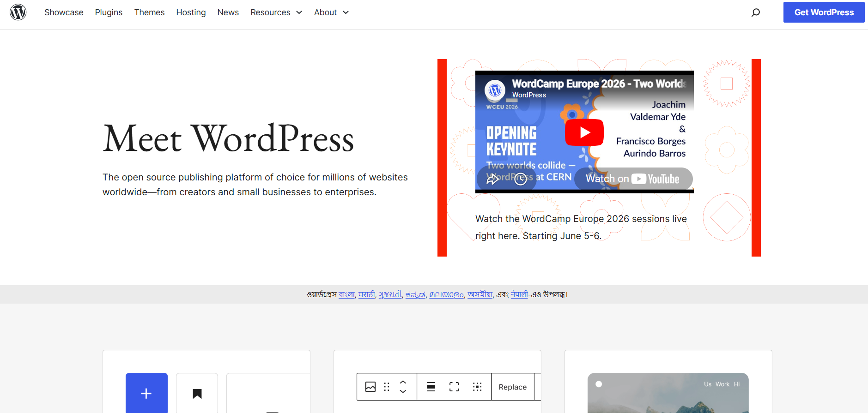Click Watch on YouTube button
The image size is (868, 413).
tap(633, 179)
